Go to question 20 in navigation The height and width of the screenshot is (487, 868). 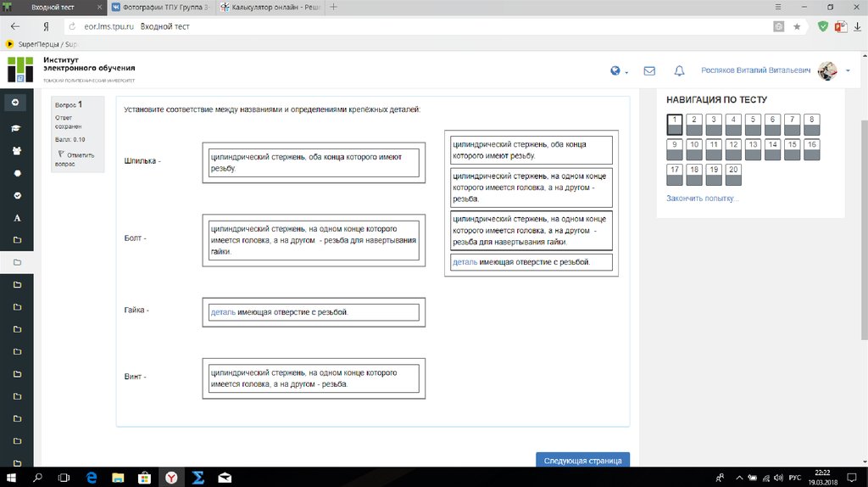733,175
